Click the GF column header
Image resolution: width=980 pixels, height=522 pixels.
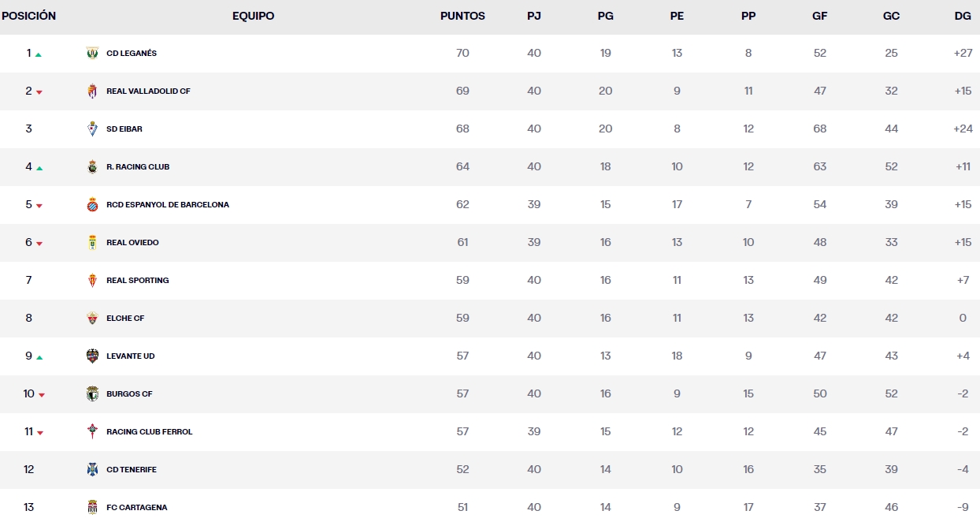pos(819,16)
